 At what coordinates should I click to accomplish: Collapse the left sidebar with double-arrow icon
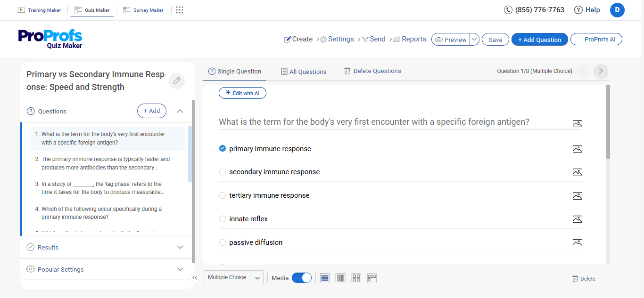click(x=195, y=278)
